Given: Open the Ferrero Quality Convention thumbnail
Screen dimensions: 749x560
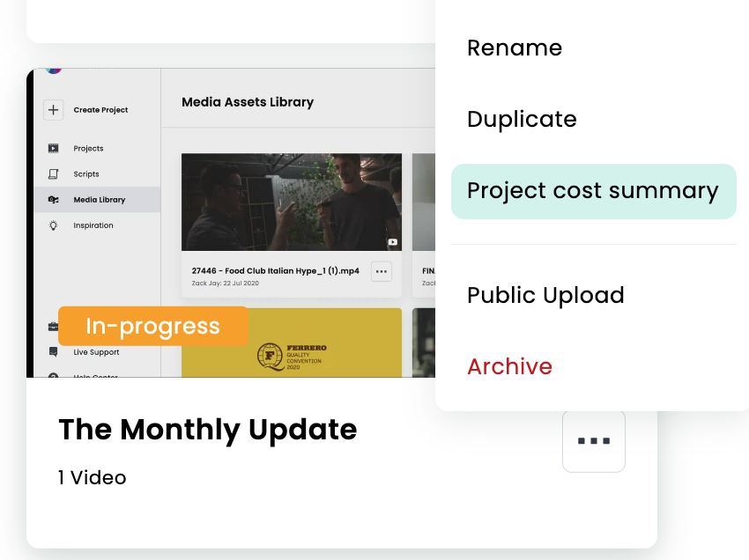Looking at the screenshot, I should (x=292, y=343).
